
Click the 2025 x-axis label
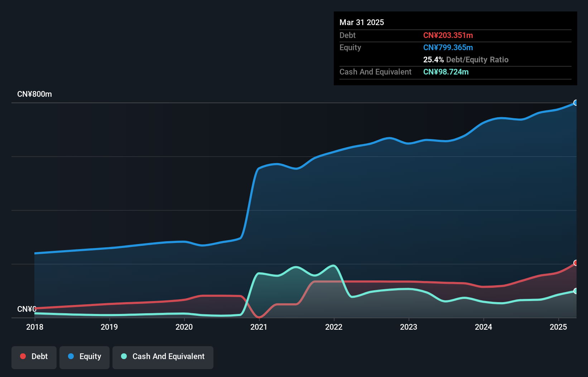tap(558, 327)
